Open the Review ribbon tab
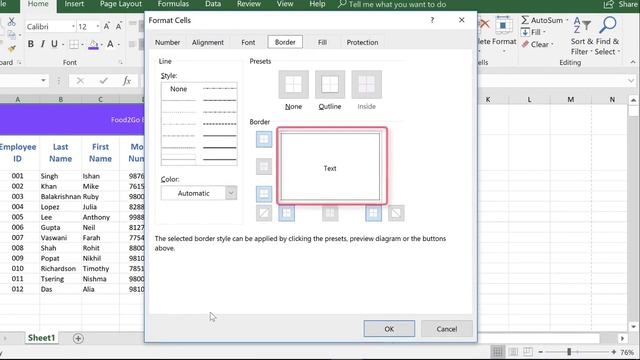This screenshot has width=640, height=360. pos(249,4)
